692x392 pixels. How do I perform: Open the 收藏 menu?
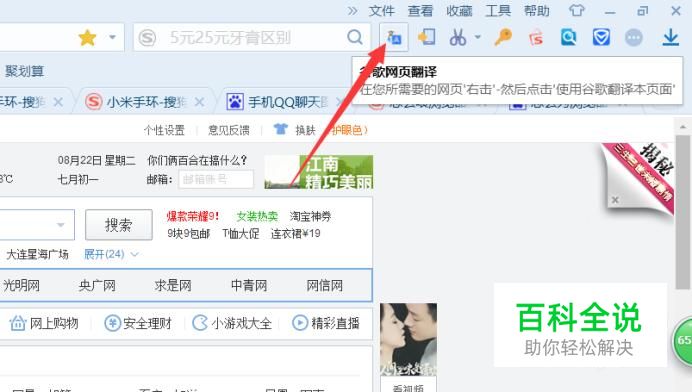point(459,11)
